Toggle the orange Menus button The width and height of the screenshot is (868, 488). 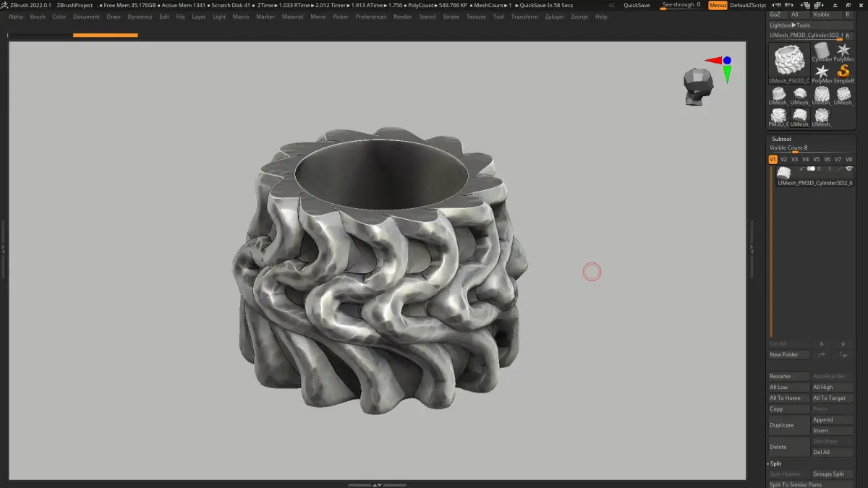coord(718,5)
